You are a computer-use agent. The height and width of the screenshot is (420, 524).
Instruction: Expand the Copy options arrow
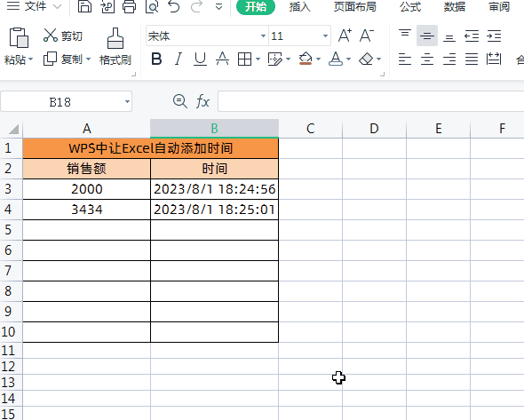pos(88,59)
